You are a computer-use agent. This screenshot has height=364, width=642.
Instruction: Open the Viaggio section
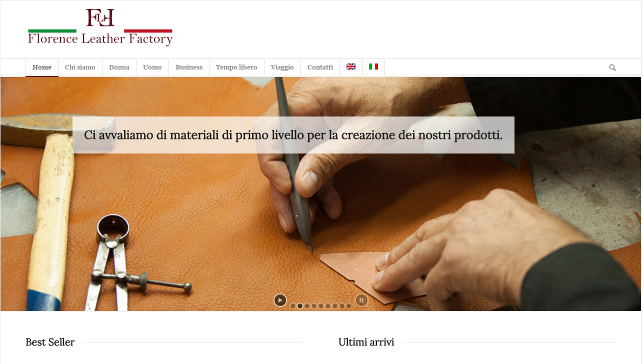[x=282, y=67]
